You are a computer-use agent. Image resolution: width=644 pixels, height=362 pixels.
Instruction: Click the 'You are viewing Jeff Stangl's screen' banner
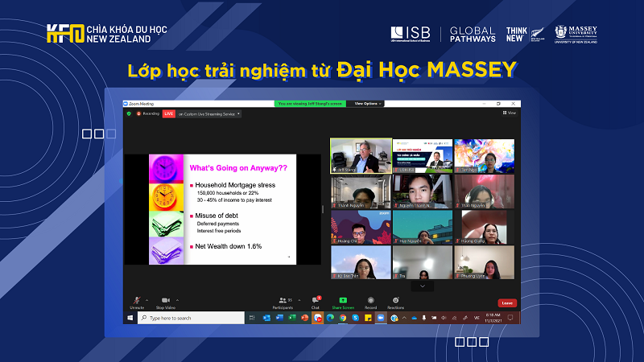[x=310, y=104]
